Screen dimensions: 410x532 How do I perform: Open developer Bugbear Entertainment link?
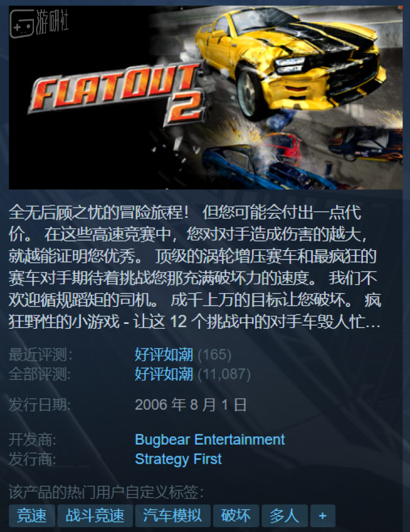[x=209, y=440]
